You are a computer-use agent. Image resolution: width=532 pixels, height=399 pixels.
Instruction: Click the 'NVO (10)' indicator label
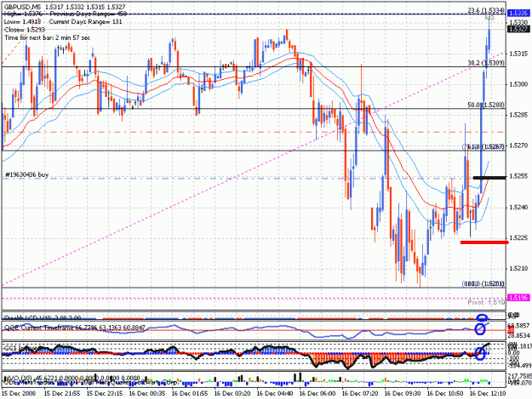coord(72,378)
